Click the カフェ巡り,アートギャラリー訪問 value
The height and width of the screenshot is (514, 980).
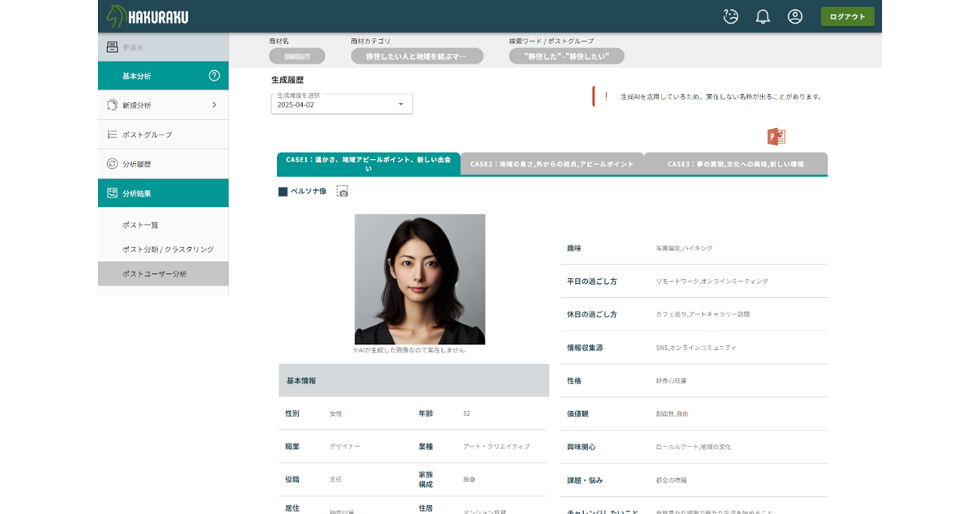tap(702, 314)
